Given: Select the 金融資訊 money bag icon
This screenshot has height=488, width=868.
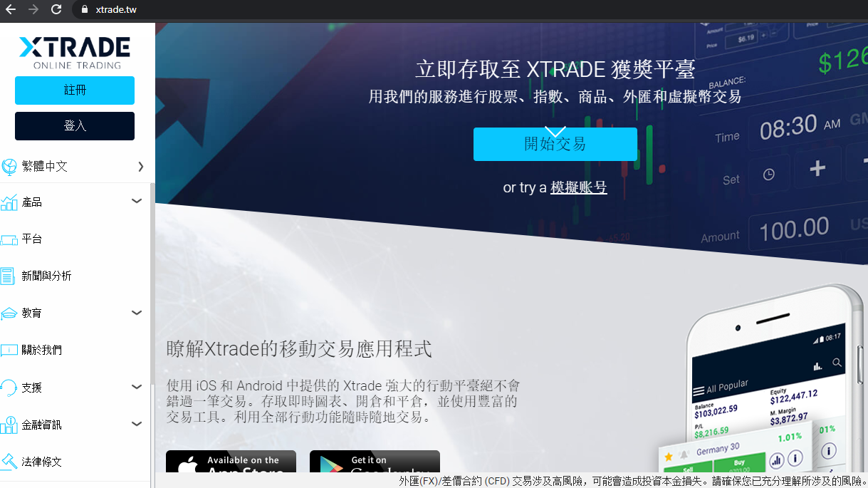Looking at the screenshot, I should coord(10,424).
